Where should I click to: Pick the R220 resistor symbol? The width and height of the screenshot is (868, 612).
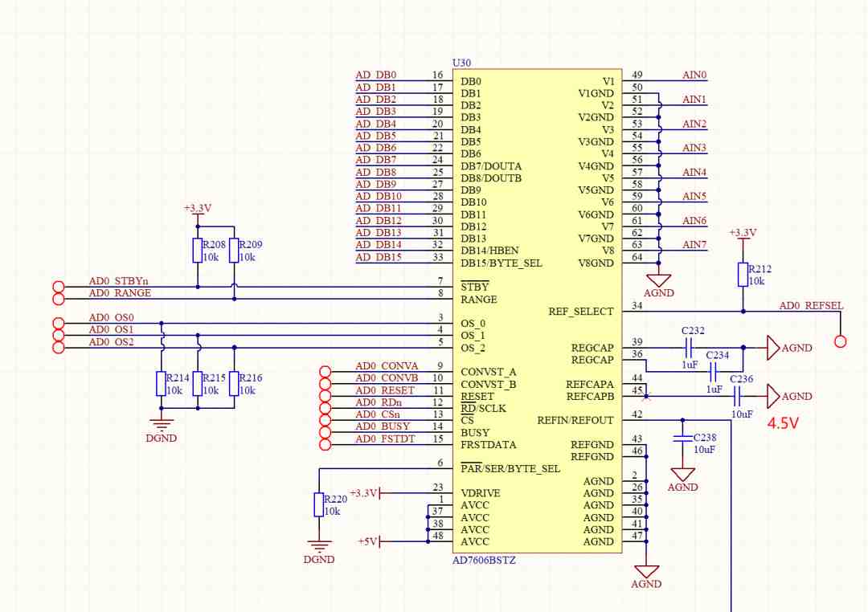coord(319,504)
